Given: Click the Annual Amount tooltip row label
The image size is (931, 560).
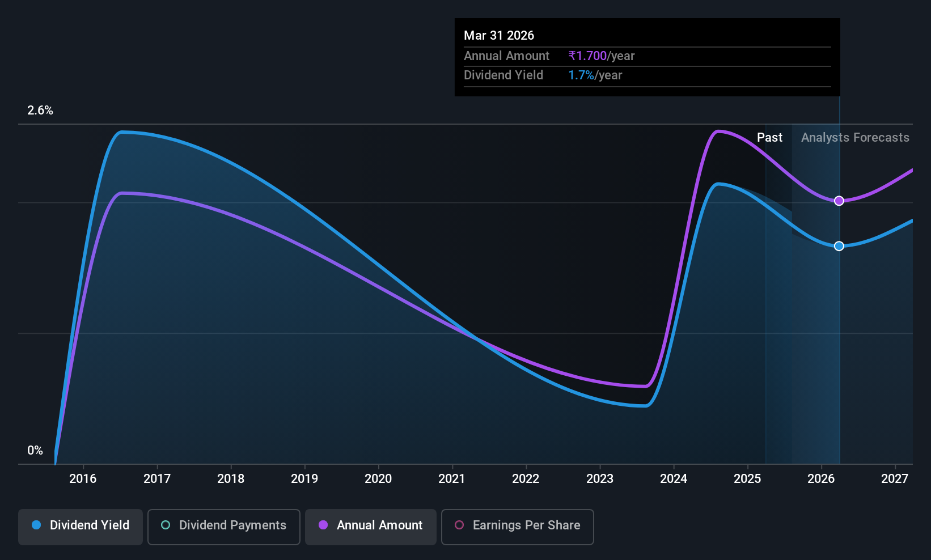Looking at the screenshot, I should point(506,56).
